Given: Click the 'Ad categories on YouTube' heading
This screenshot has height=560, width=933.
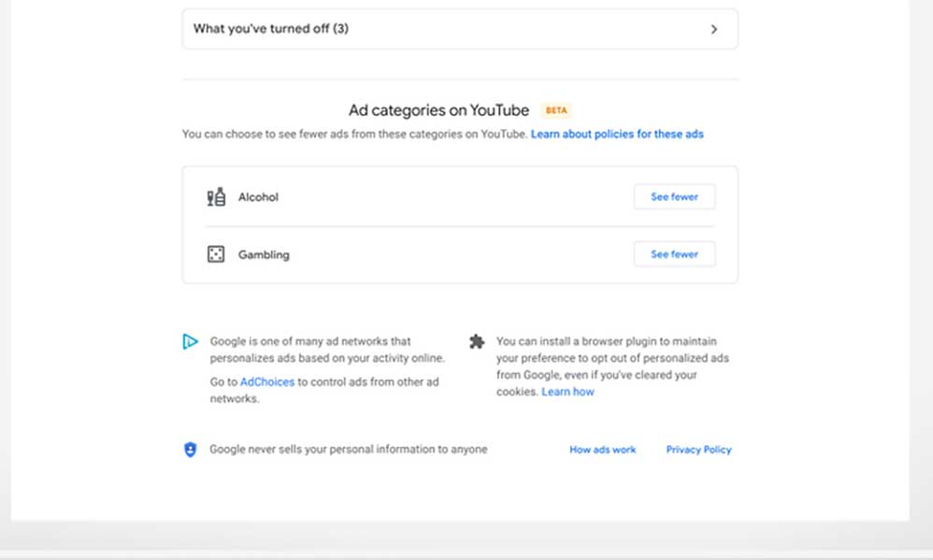Looking at the screenshot, I should [438, 110].
